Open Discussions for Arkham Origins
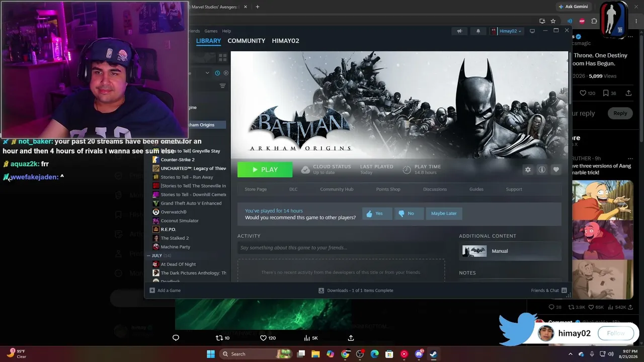The image size is (644, 362). 435,189
